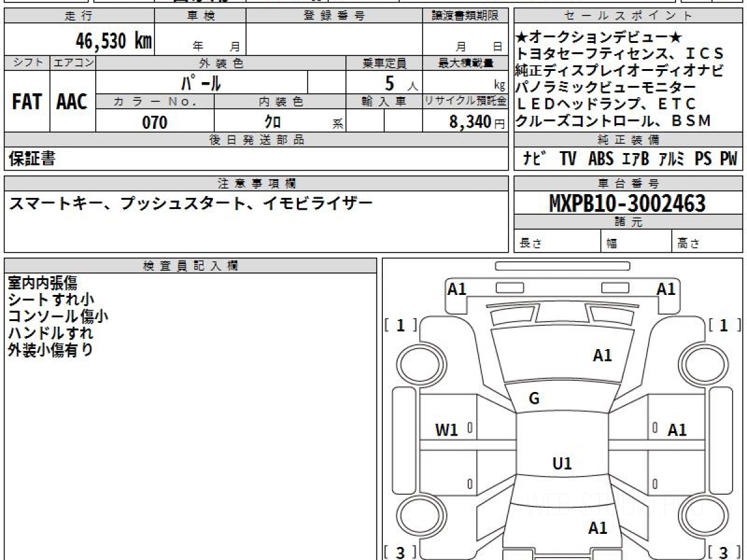The image size is (747, 560).
Task: Select the シートすれ小 inspector note
Action: 51,299
